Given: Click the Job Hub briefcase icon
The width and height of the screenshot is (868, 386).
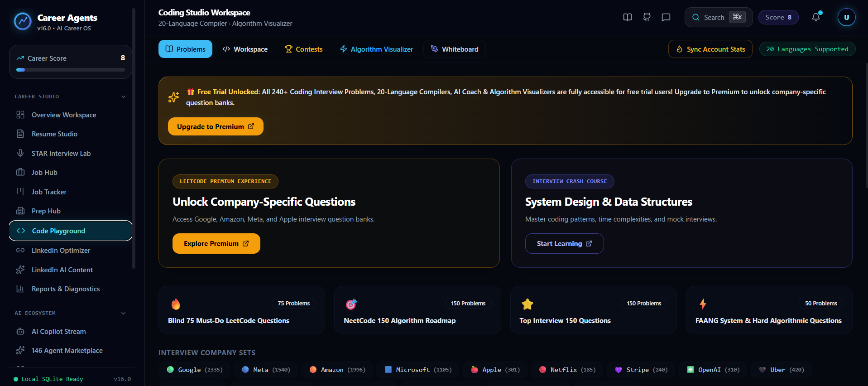Looking at the screenshot, I should tap(20, 172).
